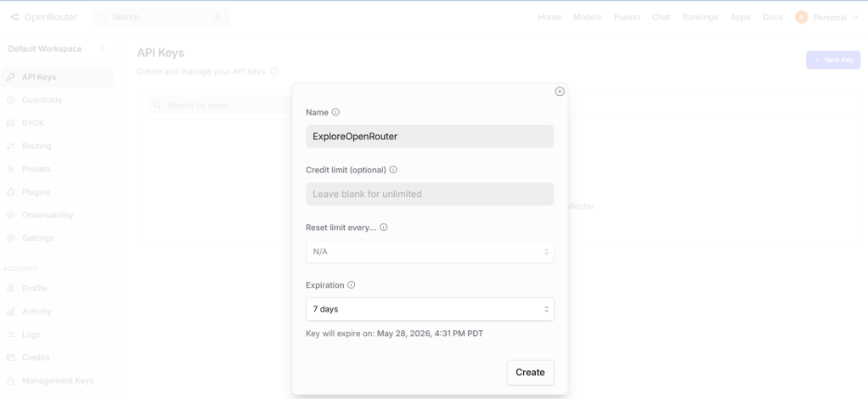Click the Create button
The height and width of the screenshot is (399, 868).
tap(530, 373)
